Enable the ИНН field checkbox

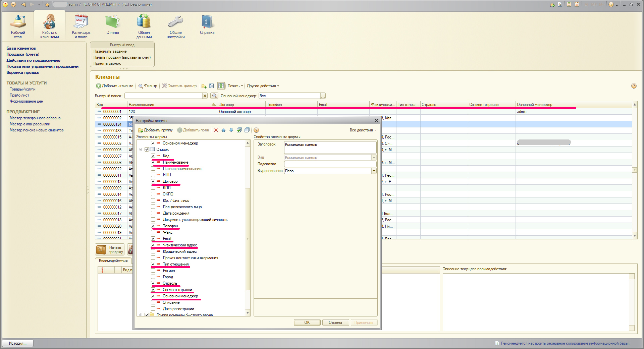pos(153,175)
